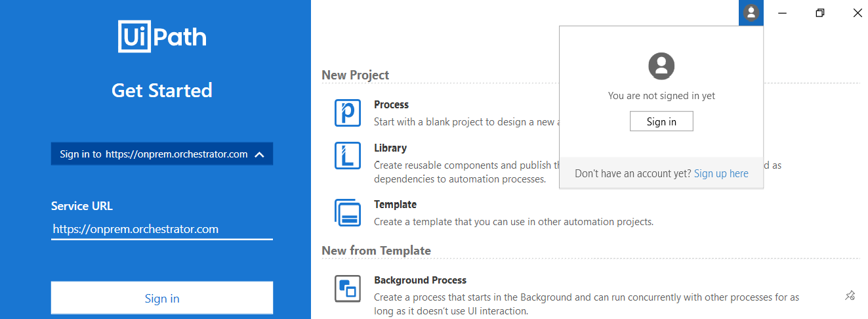Select the Library project title

point(390,148)
